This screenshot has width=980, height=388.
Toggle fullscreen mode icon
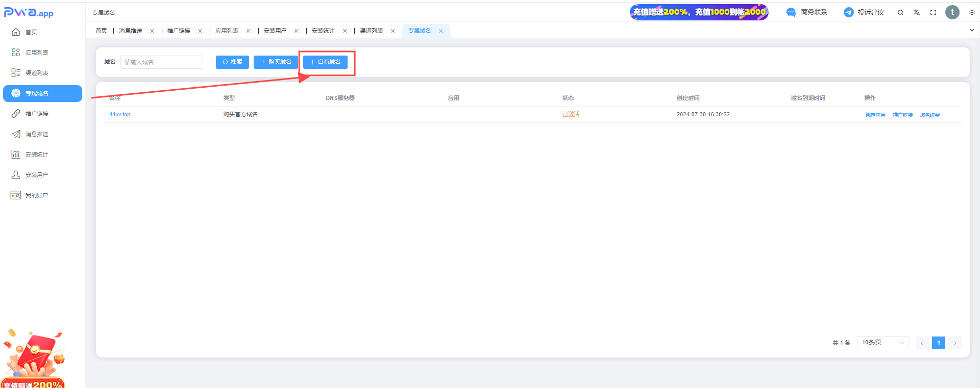coord(933,12)
